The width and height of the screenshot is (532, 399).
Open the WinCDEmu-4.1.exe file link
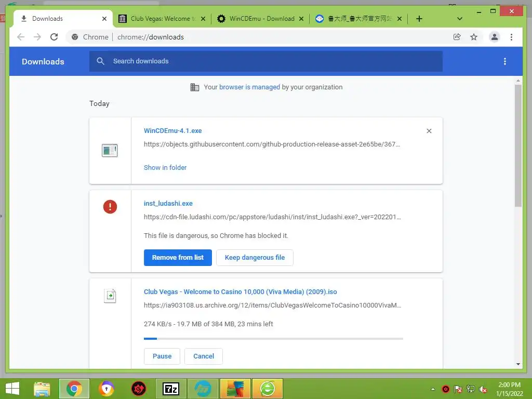click(x=172, y=130)
